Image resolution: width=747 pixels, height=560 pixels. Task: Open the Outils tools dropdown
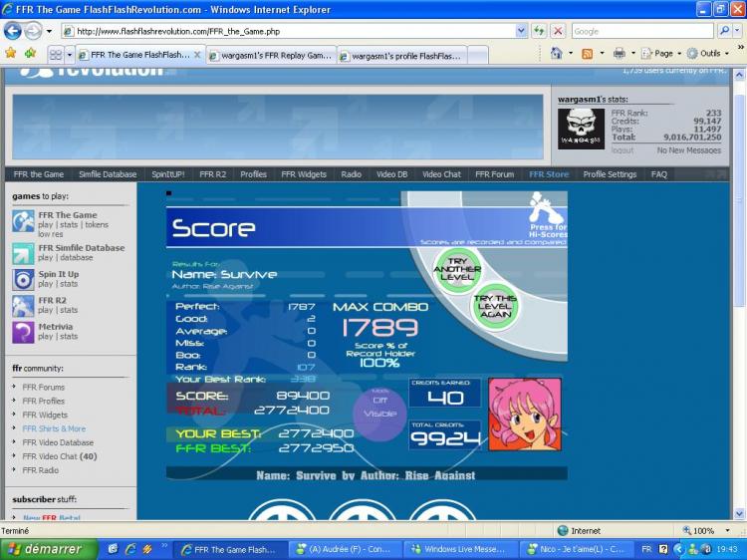[x=709, y=53]
